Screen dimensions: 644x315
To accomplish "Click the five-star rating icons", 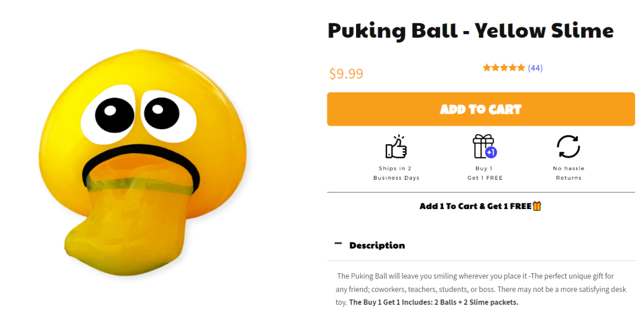I will [x=504, y=68].
